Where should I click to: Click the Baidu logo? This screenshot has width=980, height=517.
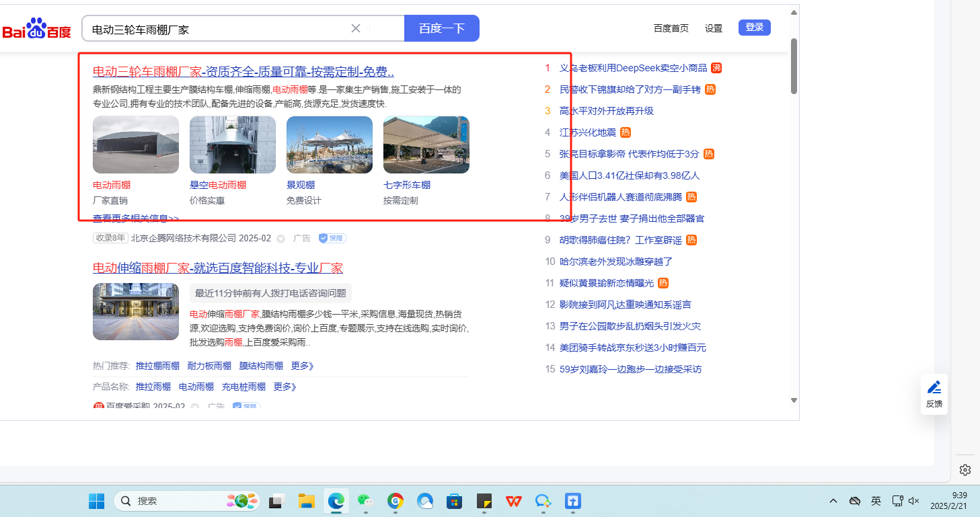click(x=36, y=29)
